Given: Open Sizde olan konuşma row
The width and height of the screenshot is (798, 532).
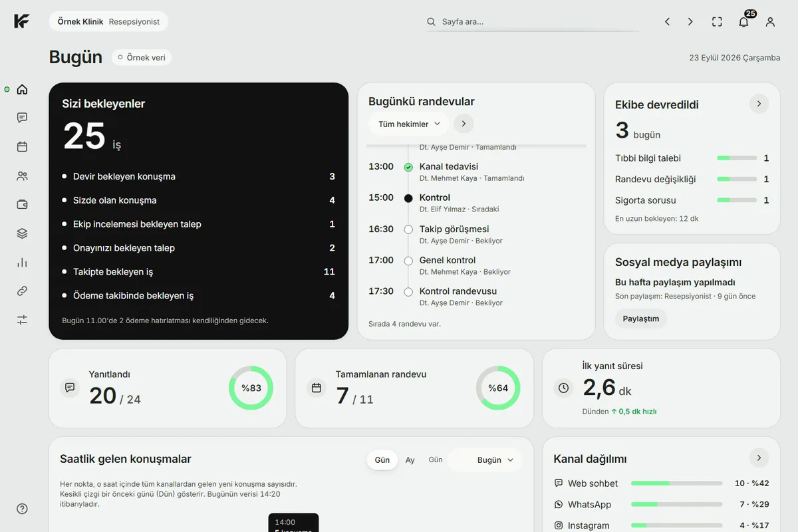Looking at the screenshot, I should [x=198, y=200].
